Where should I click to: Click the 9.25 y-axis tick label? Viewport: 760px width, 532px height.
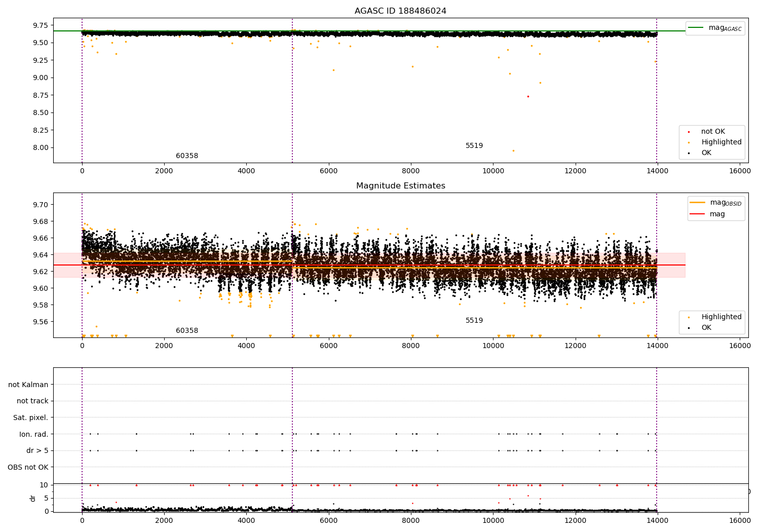point(40,60)
